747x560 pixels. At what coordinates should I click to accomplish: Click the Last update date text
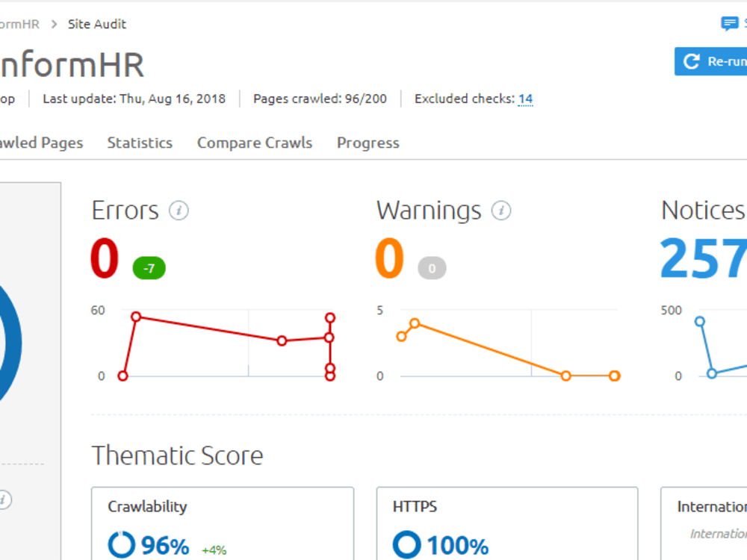pyautogui.click(x=134, y=99)
